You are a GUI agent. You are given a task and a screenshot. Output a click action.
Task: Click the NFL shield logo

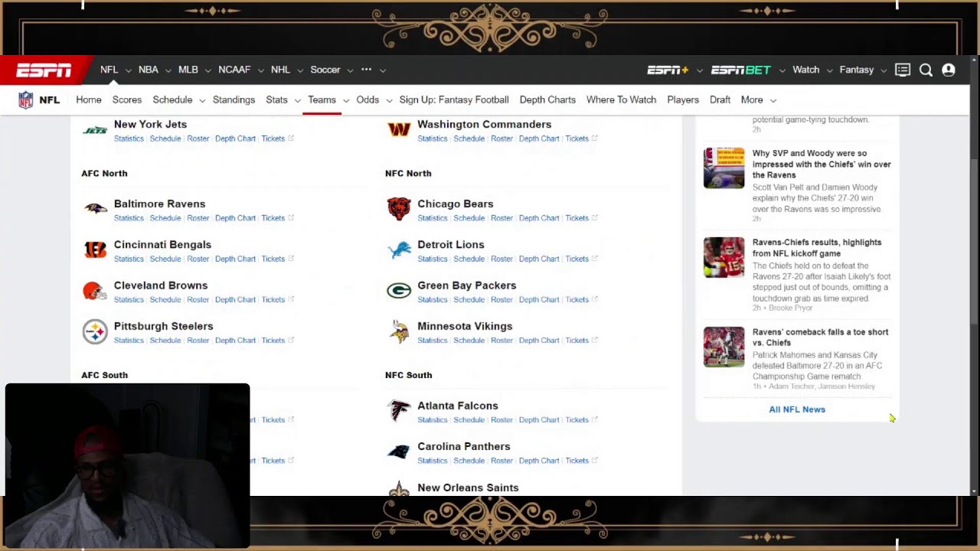pos(26,100)
